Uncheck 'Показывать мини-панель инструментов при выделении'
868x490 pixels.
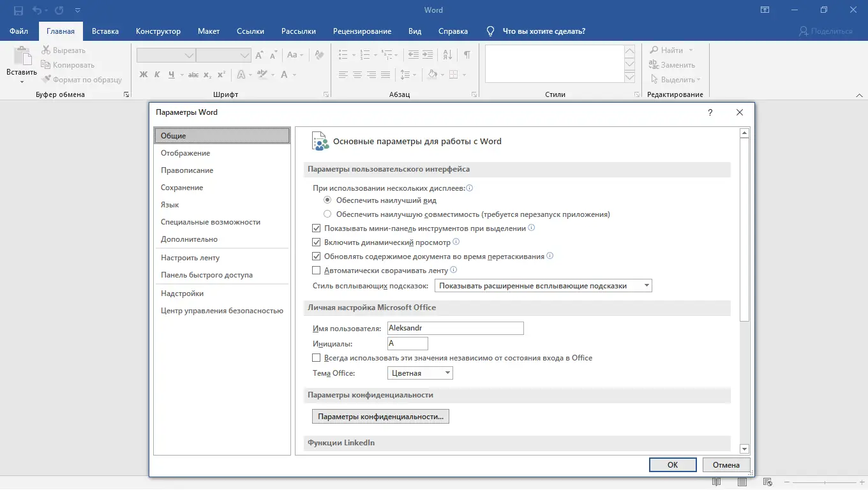316,228
